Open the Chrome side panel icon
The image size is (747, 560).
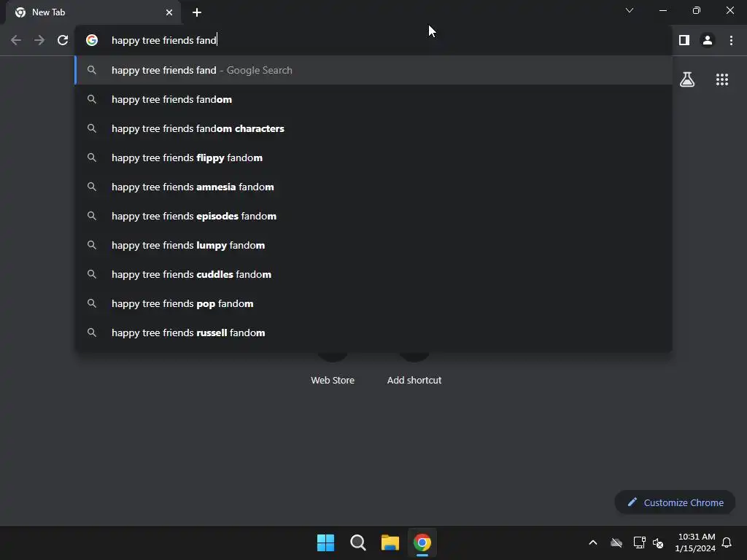684,40
